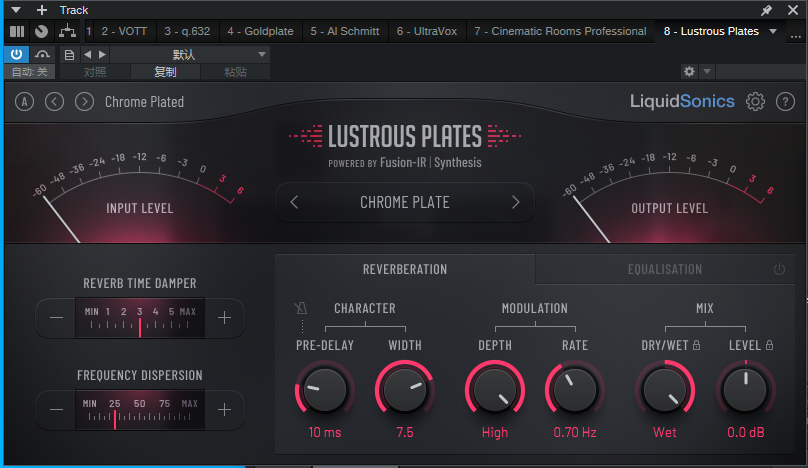The image size is (808, 468).
Task: Go to next host preset arrow
Action: coord(103,54)
